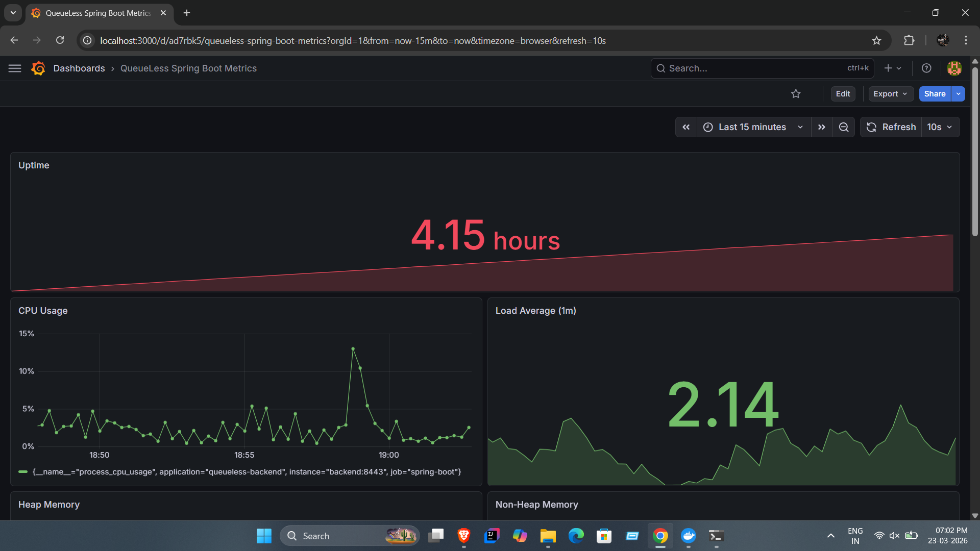Click the Edit dashboard button
This screenshot has width=980, height=551.
coord(843,94)
